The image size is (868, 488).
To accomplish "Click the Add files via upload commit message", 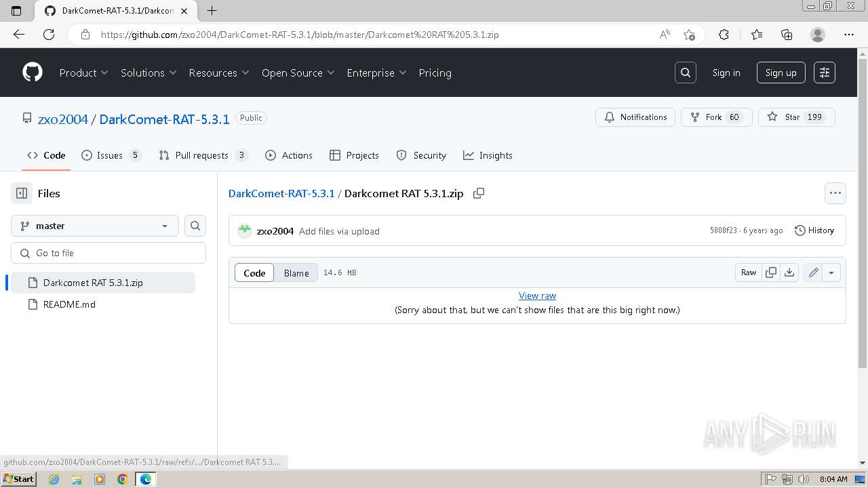I will click(x=339, y=231).
